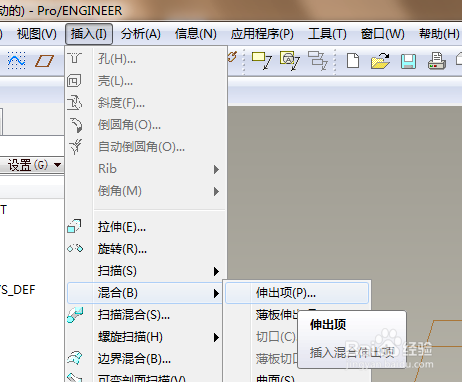Open the 窗口(W) menu
Image resolution: width=462 pixels, height=382 pixels.
pyautogui.click(x=383, y=34)
